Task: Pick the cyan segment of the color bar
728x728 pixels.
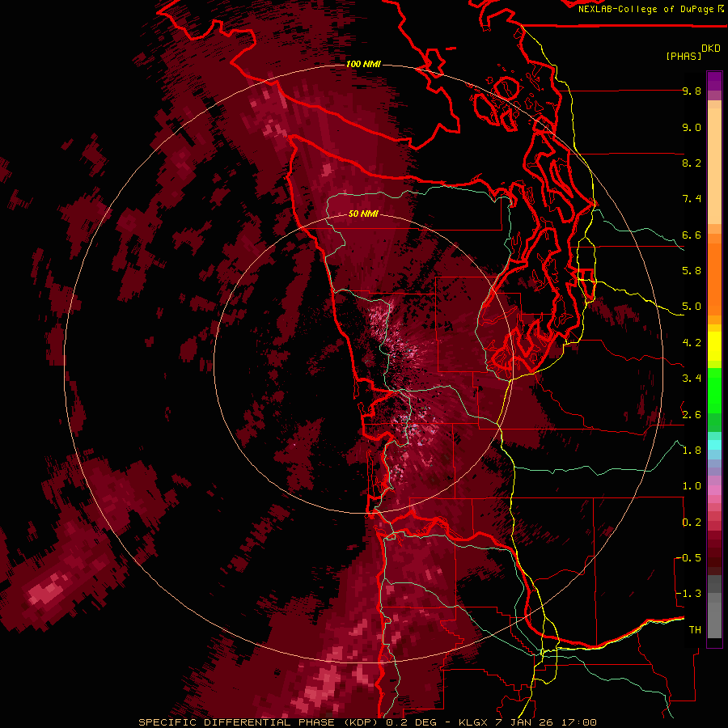Action: [x=714, y=444]
